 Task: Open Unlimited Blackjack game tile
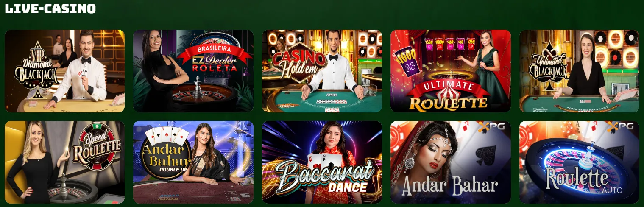579,71
